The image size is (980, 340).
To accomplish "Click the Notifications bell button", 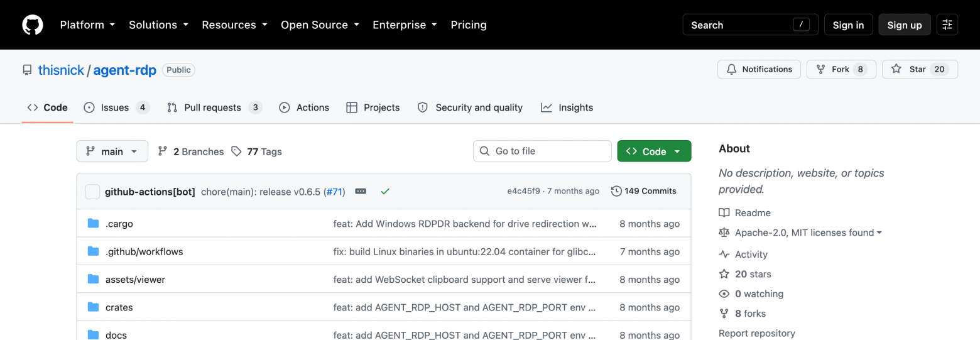I will pos(759,69).
